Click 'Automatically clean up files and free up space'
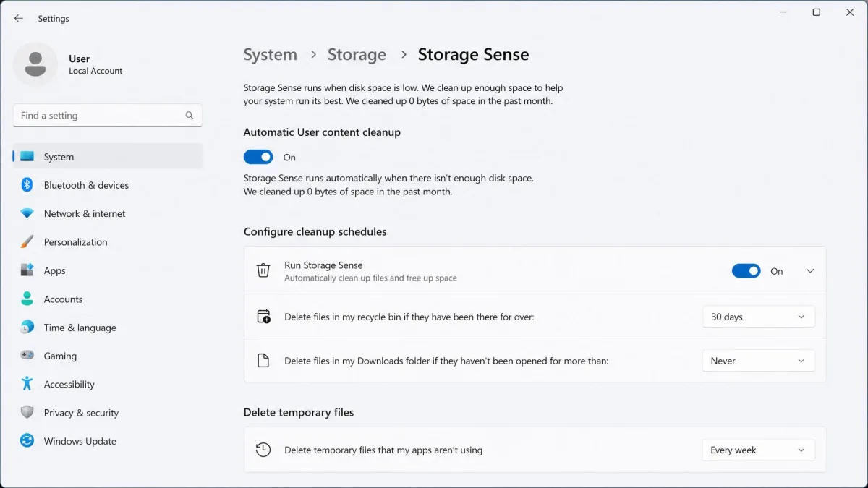Image resolution: width=868 pixels, height=488 pixels. [x=370, y=278]
